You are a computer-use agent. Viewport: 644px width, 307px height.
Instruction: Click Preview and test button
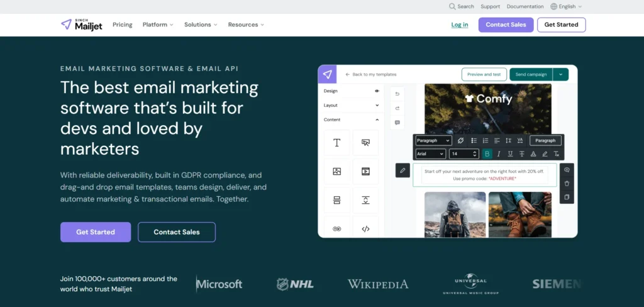tap(484, 74)
